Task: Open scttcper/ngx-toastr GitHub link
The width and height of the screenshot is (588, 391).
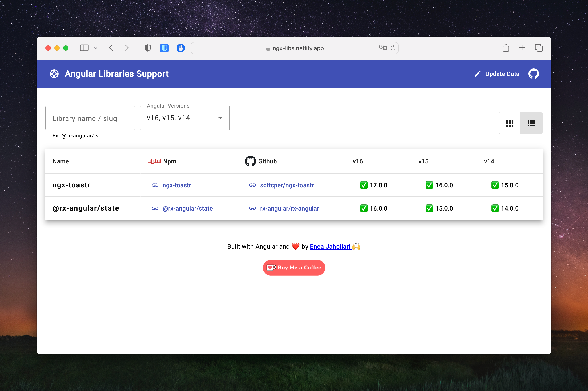Action: coord(287,185)
